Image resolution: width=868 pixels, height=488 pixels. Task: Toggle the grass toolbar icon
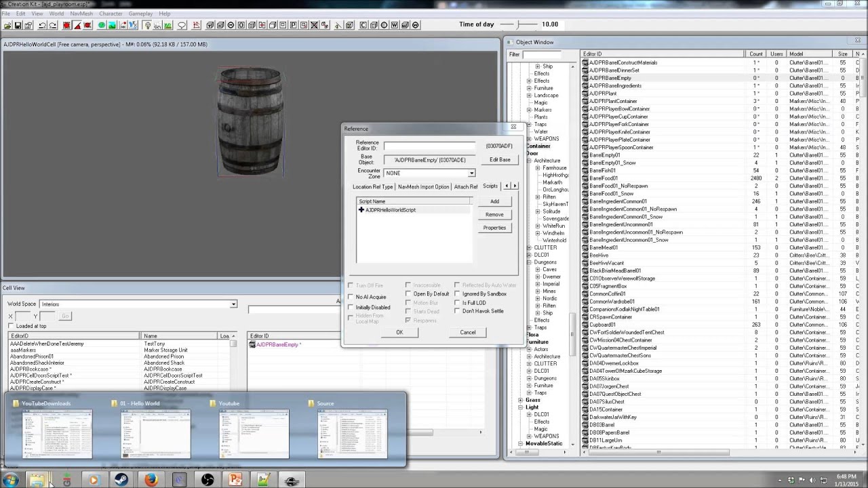[168, 25]
